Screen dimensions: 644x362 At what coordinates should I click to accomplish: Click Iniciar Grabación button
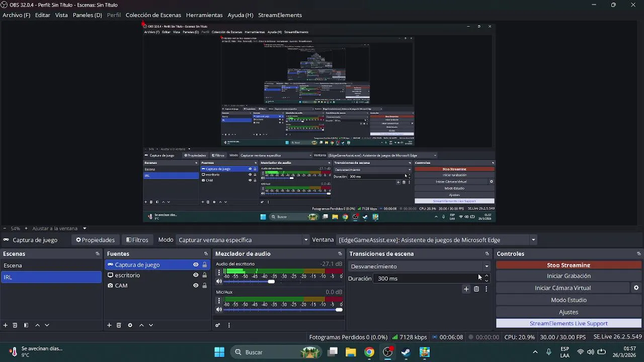(x=569, y=276)
